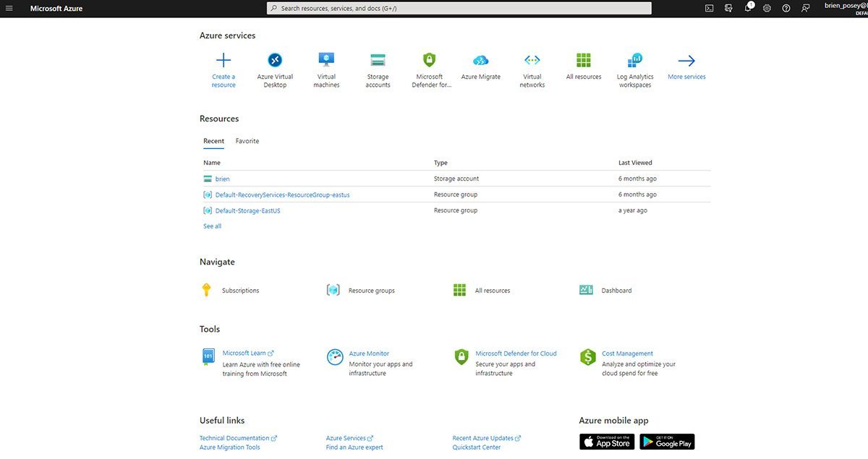Click Default-Storage-EastUS row resource group icon

(208, 210)
